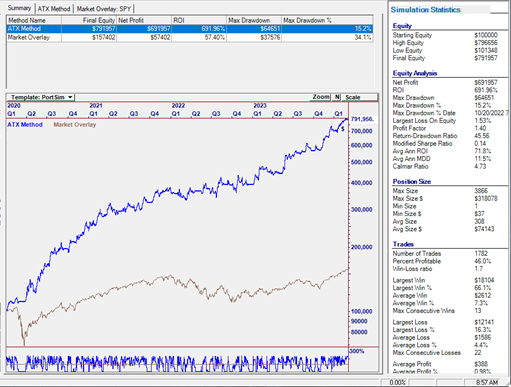Click the 2022 year label on timeline
This screenshot has height=387, width=511.
click(x=178, y=105)
